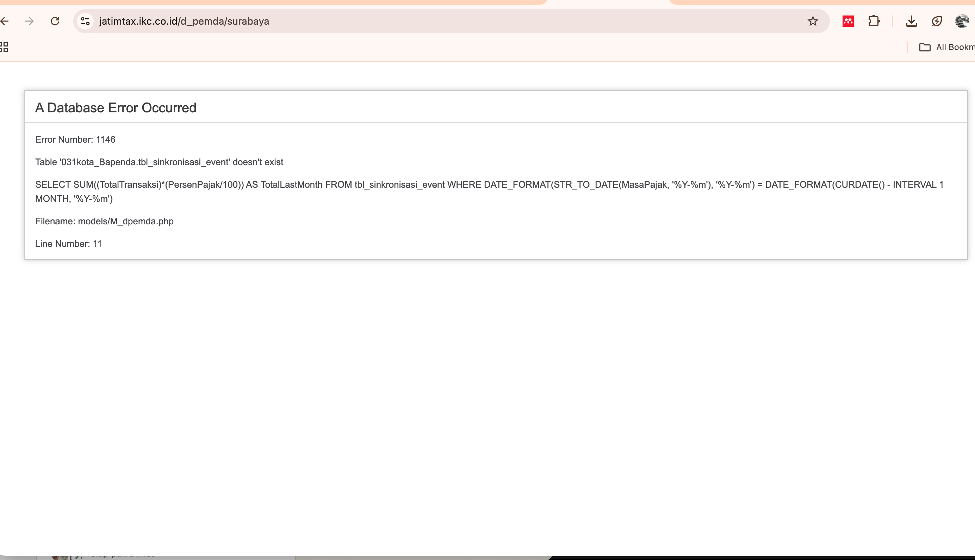The image size is (975, 560).
Task: Open the red Mendeley extension icon
Action: coord(848,21)
